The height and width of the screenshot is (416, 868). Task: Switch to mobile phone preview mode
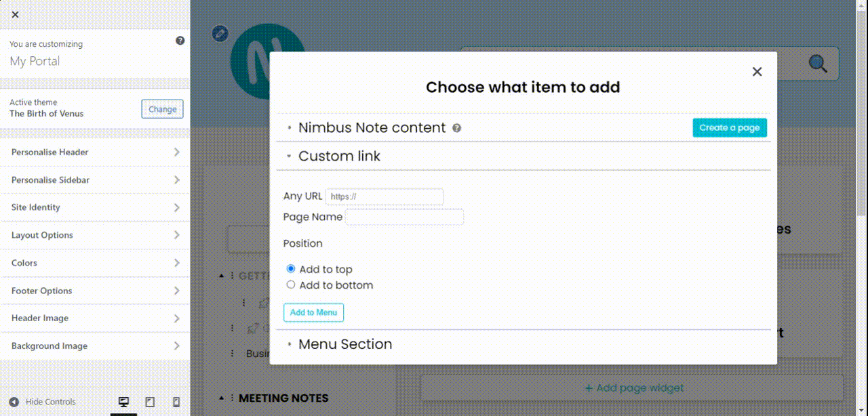click(176, 402)
